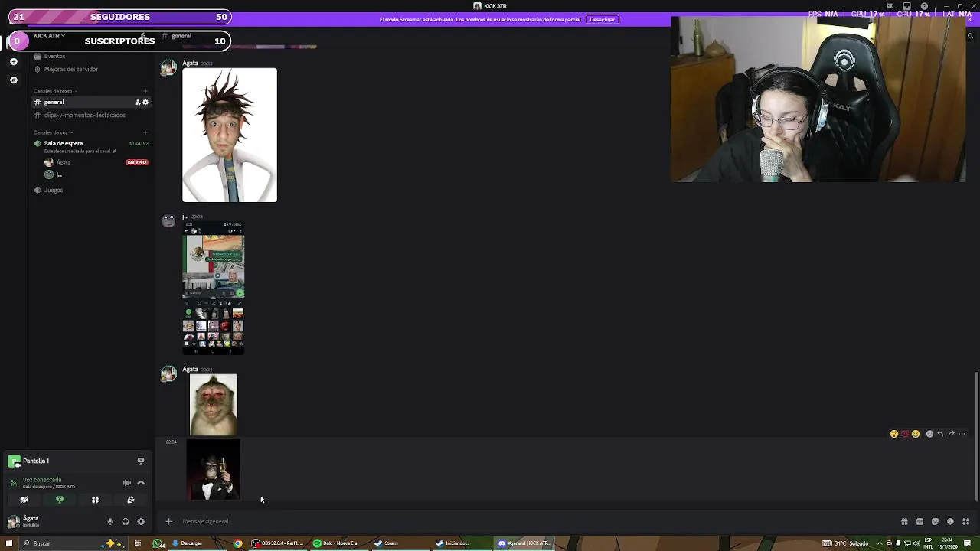Image resolution: width=980 pixels, height=551 pixels.
Task: React with astonished face emoji
Action: 893,434
